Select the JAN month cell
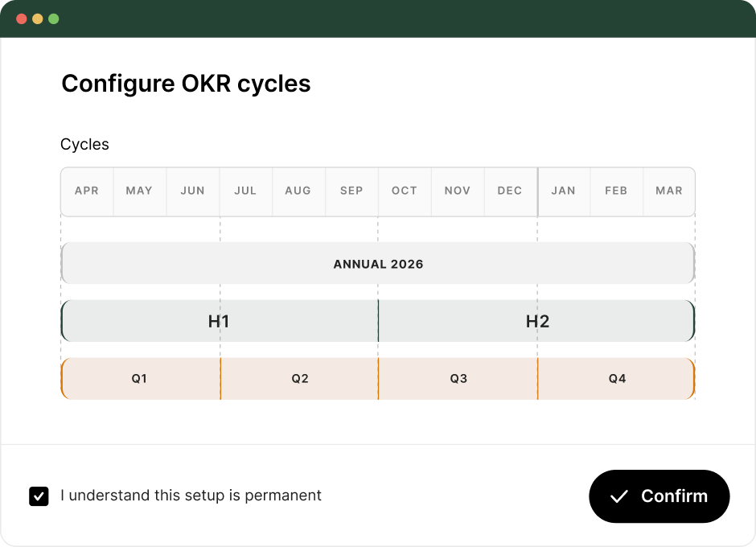The height and width of the screenshot is (547, 756). click(564, 191)
